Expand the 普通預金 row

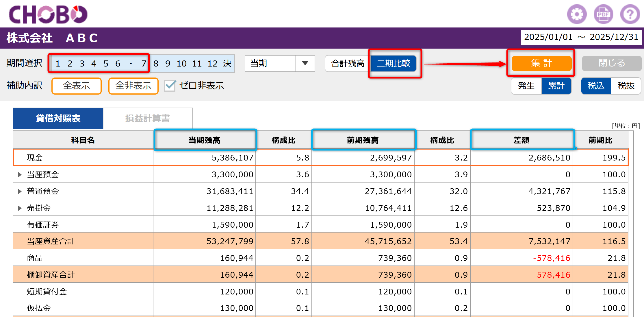(x=20, y=191)
